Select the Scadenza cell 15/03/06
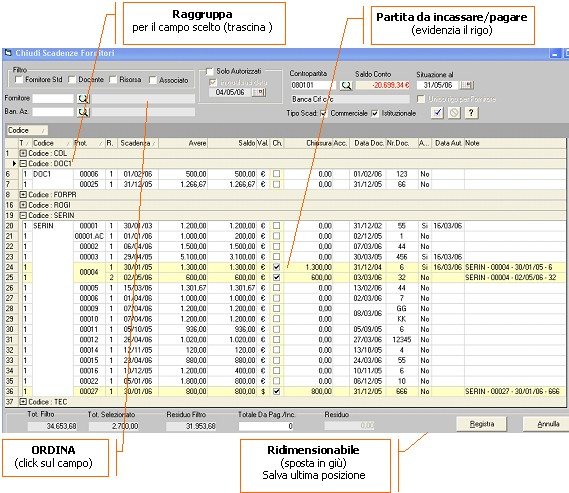The image size is (569, 493). [138, 288]
